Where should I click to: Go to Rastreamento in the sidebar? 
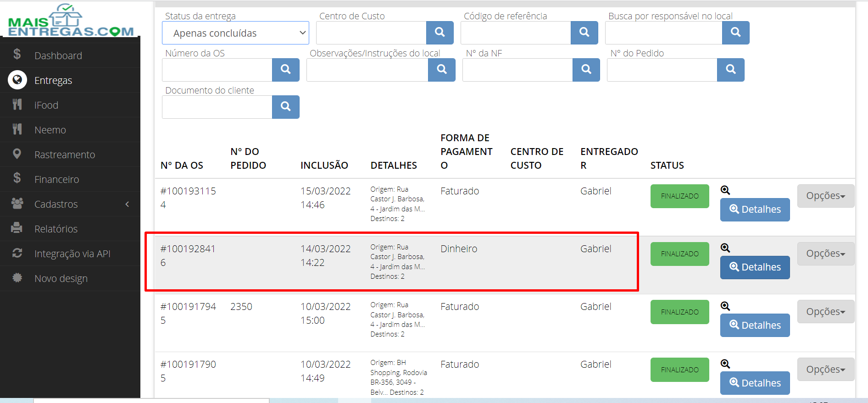(70, 155)
